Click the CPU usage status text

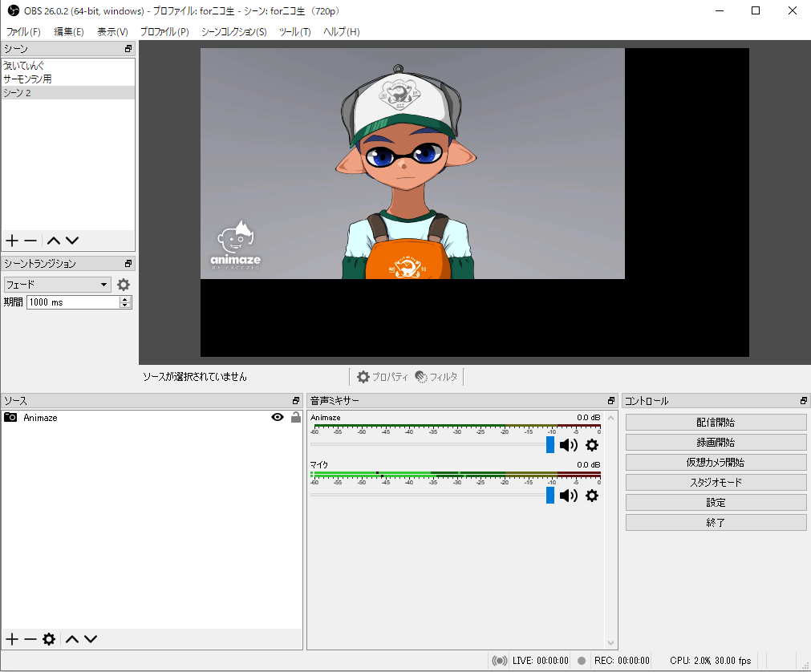pos(710,661)
